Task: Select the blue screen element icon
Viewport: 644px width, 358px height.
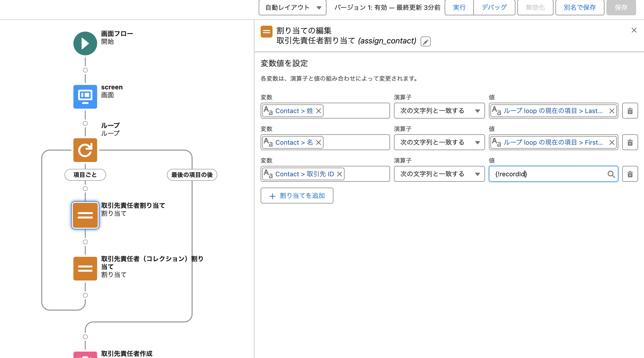Action: [85, 97]
